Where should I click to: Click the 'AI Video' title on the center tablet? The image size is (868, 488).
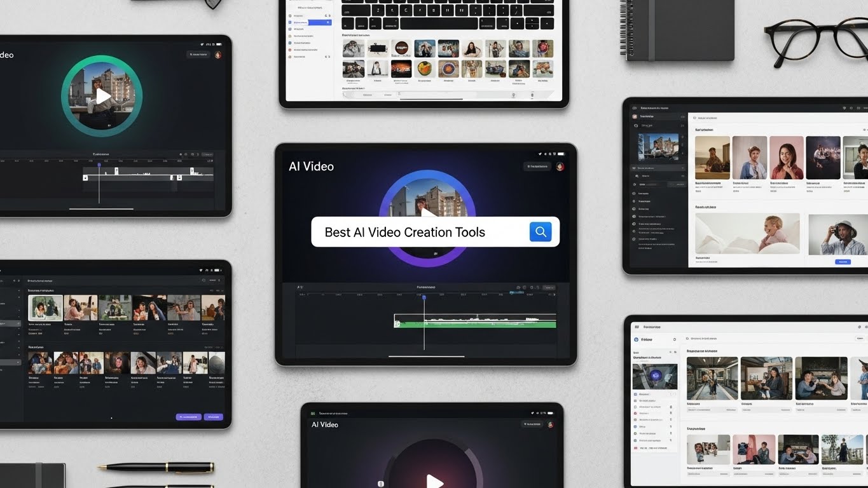tap(311, 166)
